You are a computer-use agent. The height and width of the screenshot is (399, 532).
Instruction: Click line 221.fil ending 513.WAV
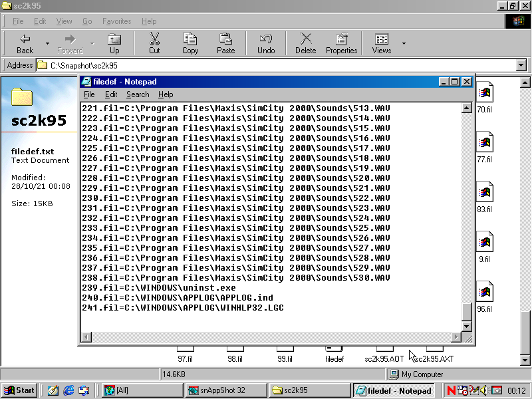236,108
